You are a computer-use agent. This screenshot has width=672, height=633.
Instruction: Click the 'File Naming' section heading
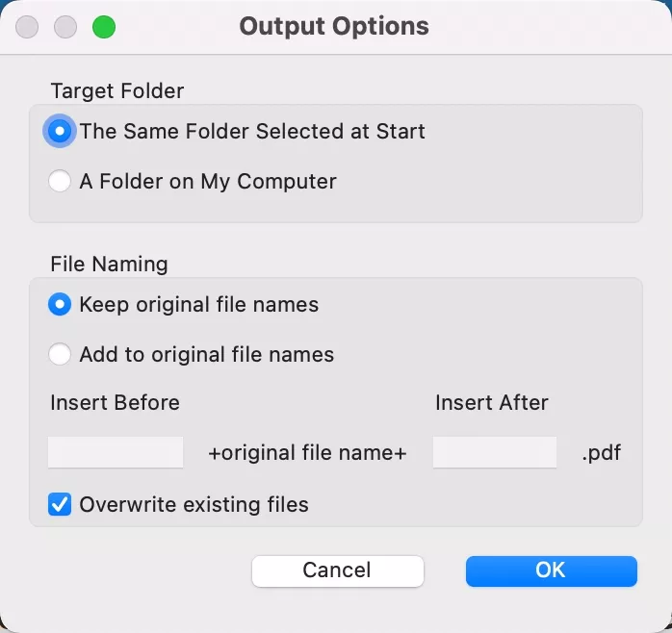point(109,264)
